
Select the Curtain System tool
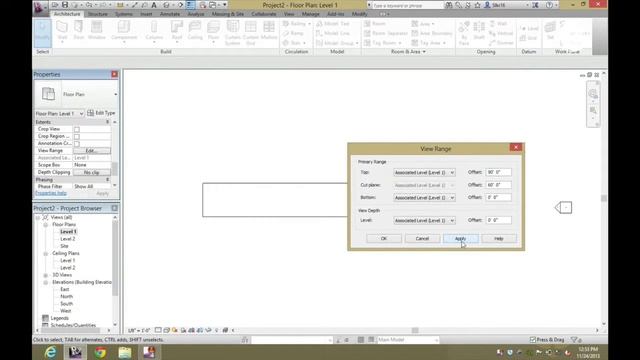coord(233,32)
